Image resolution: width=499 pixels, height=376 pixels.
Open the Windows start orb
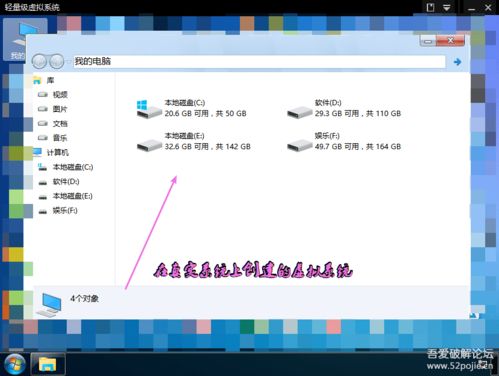coord(15,364)
